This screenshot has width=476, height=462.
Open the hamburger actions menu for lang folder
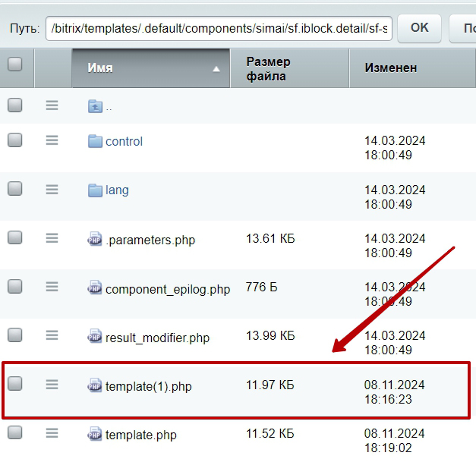[x=52, y=189]
